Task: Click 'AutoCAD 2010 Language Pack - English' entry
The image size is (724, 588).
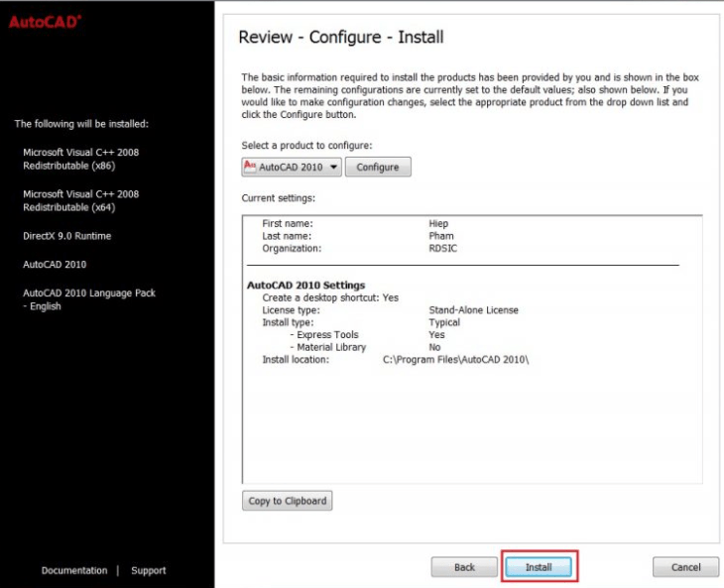Action: [x=89, y=299]
